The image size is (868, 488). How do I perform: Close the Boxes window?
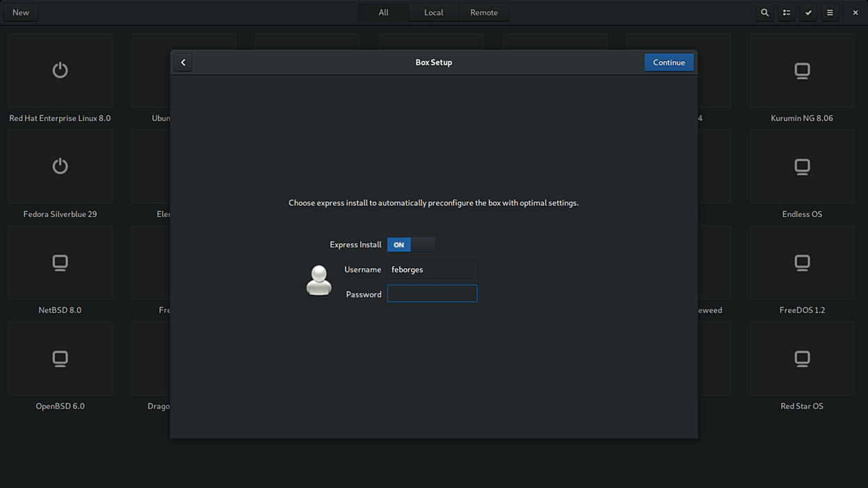point(855,13)
